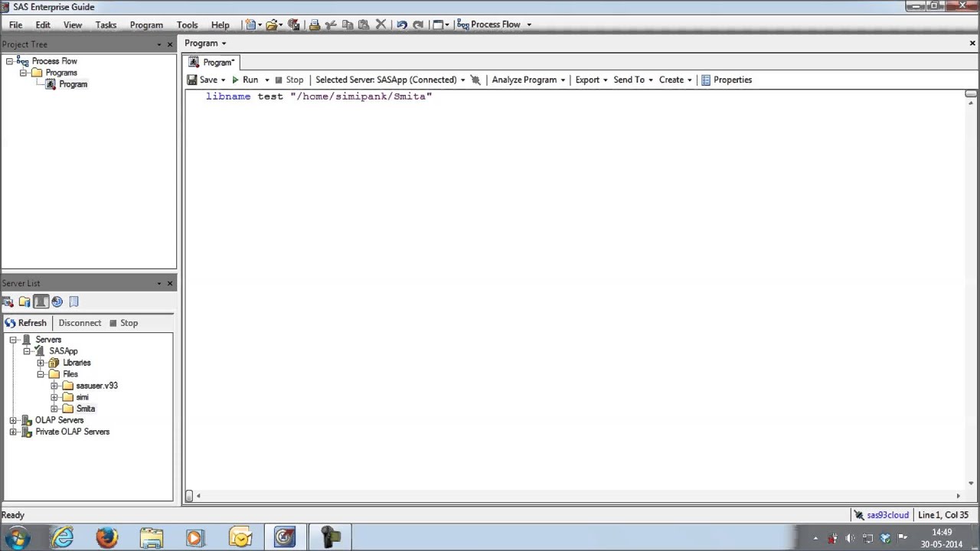Screen dimensions: 980x551
Task: Collapse the Files node
Action: coord(41,374)
